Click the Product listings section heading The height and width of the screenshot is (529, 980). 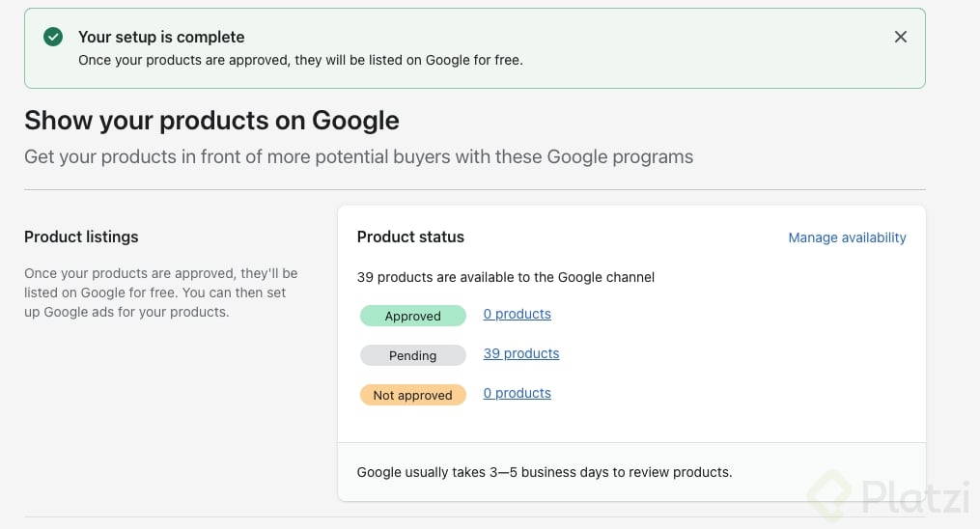pos(81,237)
